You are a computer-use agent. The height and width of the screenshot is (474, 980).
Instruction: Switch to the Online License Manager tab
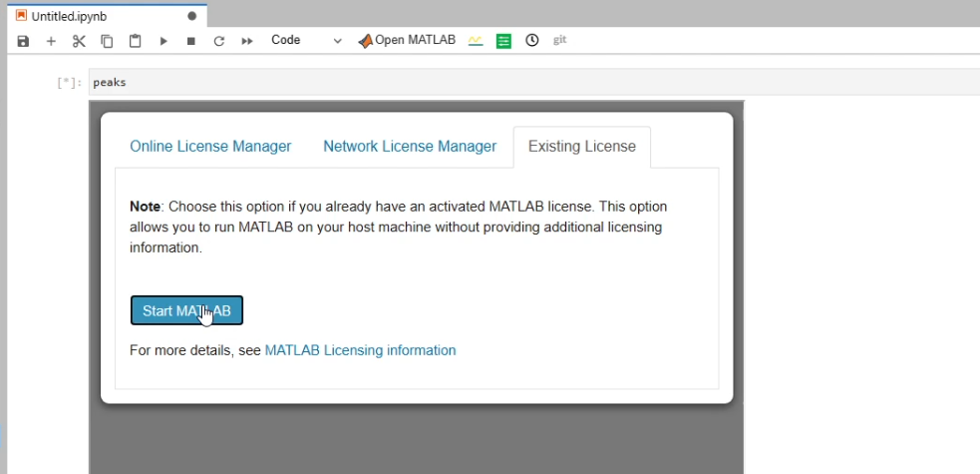(210, 147)
